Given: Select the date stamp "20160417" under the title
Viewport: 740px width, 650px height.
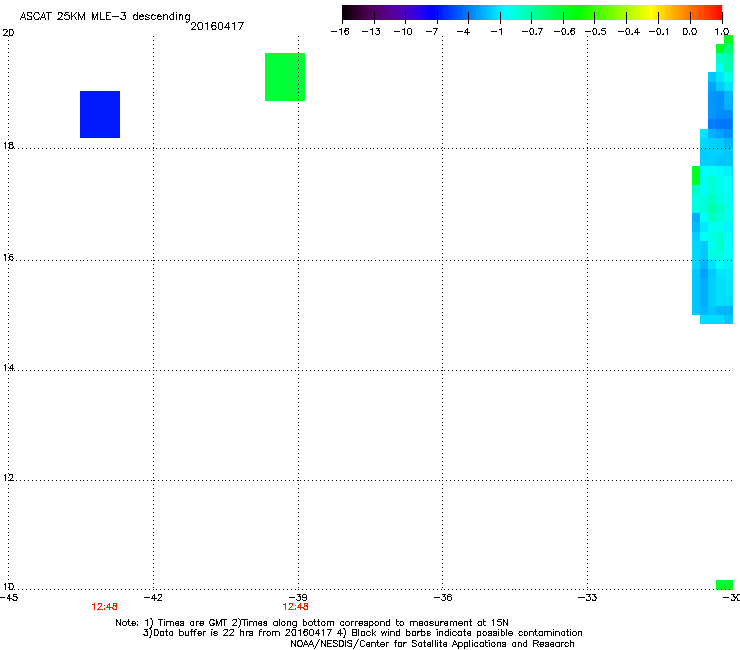Looking at the screenshot, I should (217, 26).
